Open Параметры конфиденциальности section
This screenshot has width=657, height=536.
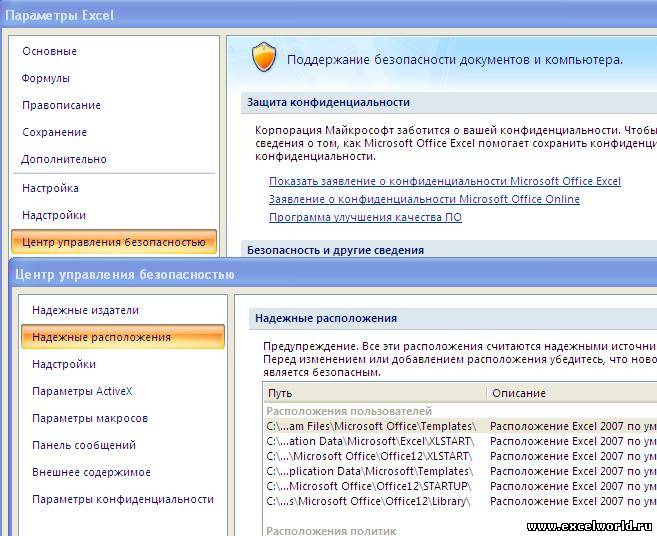pyautogui.click(x=123, y=500)
